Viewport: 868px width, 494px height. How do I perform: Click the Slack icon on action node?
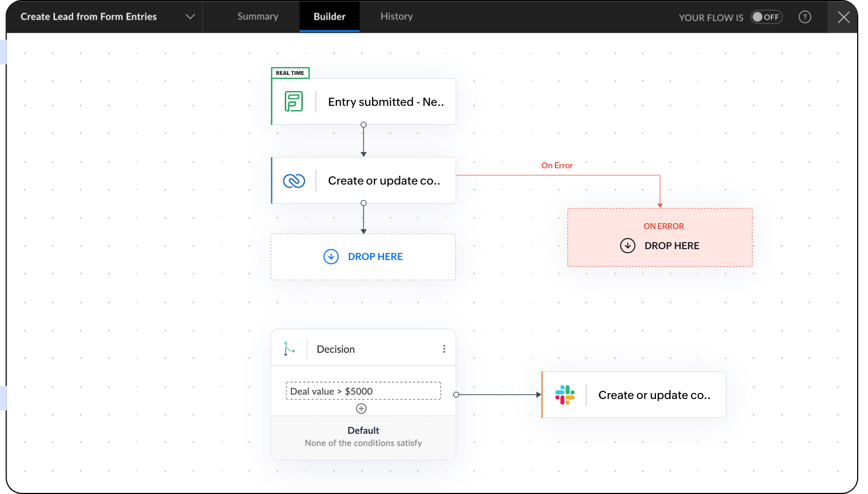(x=564, y=395)
